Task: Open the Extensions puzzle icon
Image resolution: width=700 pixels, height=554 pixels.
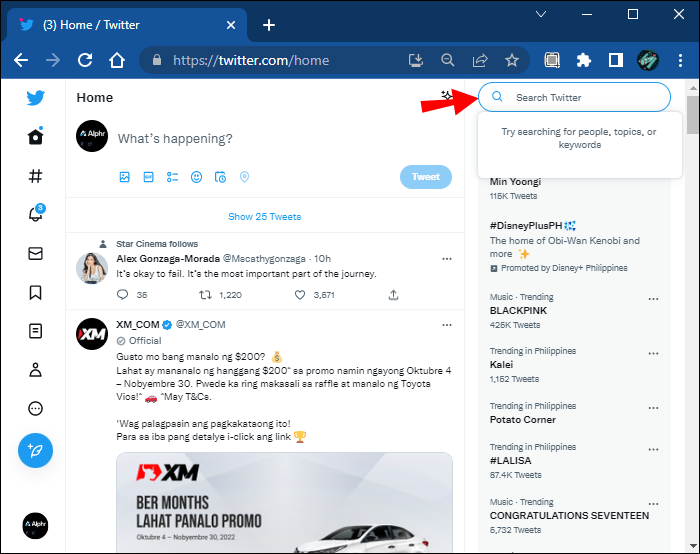Action: (x=584, y=60)
